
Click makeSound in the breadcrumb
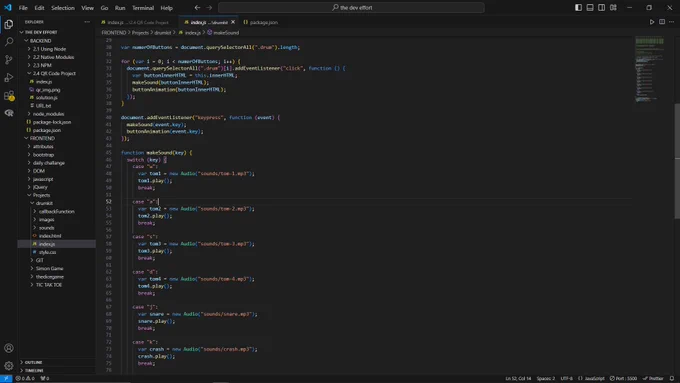[226, 33]
